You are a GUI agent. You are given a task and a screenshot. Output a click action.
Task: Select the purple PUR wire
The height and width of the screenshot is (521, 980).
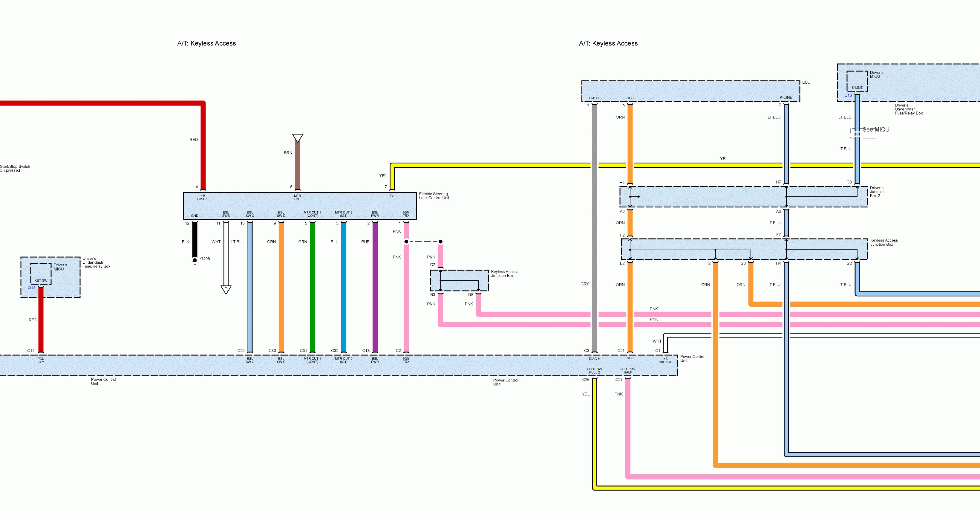(375, 285)
